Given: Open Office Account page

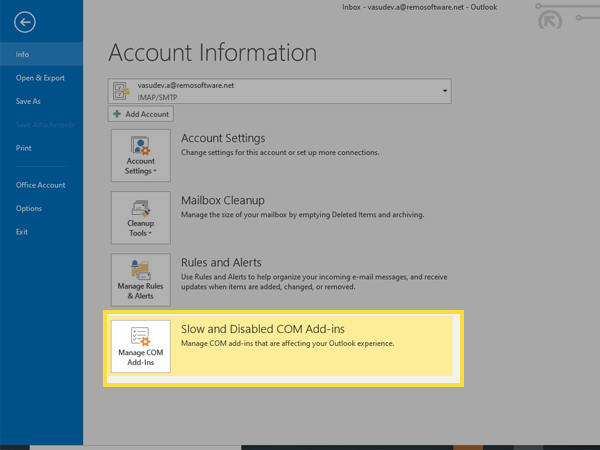Looking at the screenshot, I should click(x=41, y=185).
